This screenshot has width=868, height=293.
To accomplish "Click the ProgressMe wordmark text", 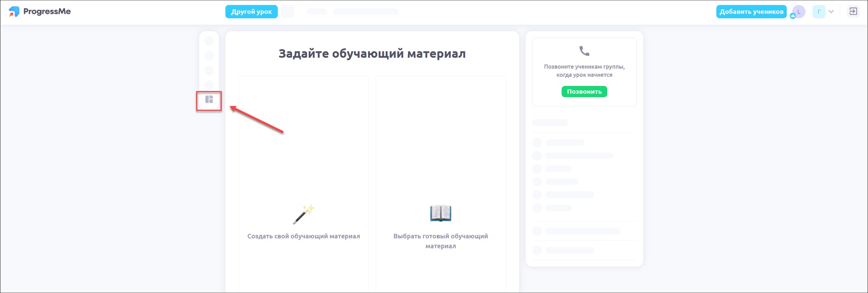I will [47, 11].
